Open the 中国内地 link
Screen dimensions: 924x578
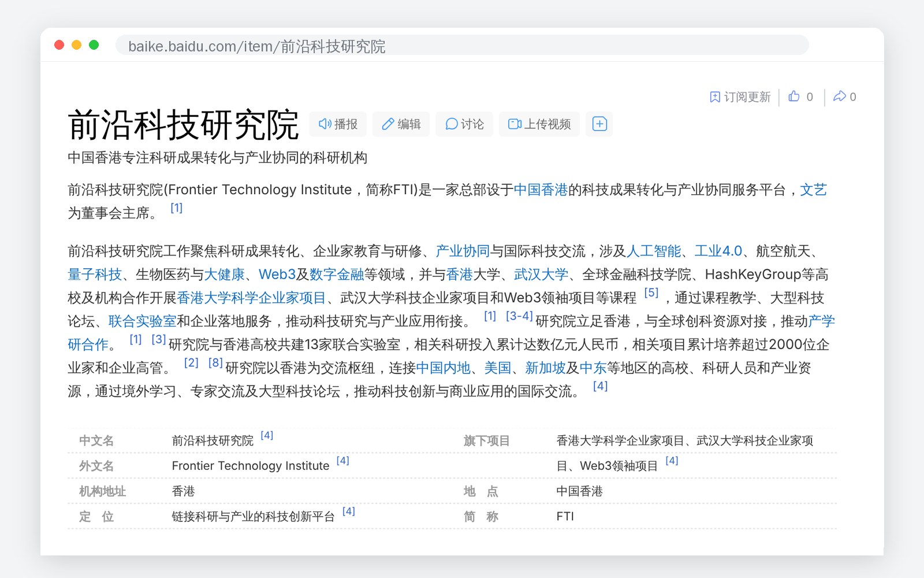(444, 368)
